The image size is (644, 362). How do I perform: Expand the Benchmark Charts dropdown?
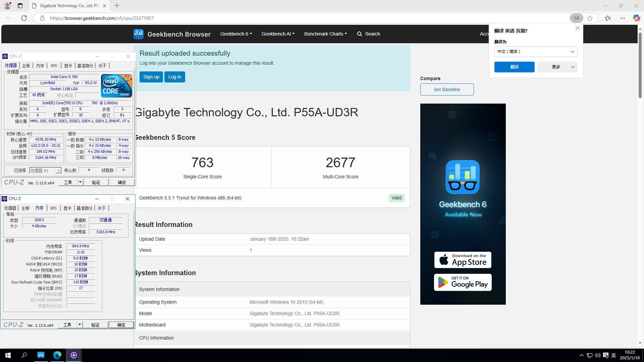(325, 34)
